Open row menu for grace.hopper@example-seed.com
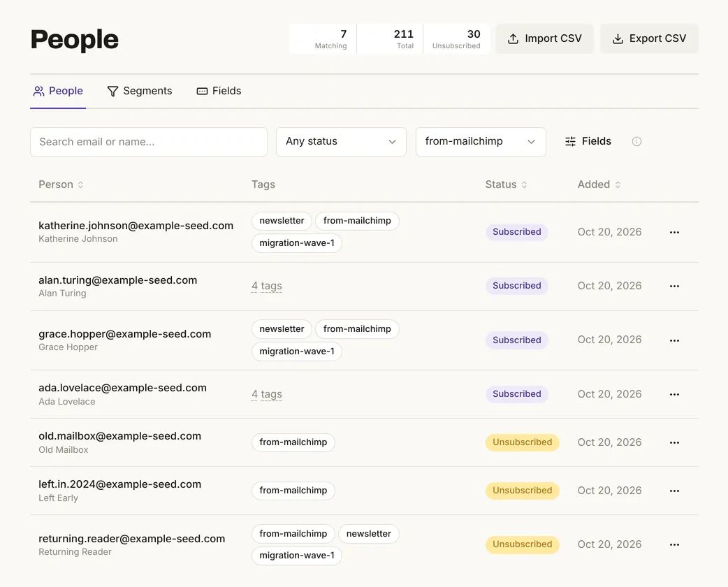Screen dimensions: 728x587 coord(674,340)
